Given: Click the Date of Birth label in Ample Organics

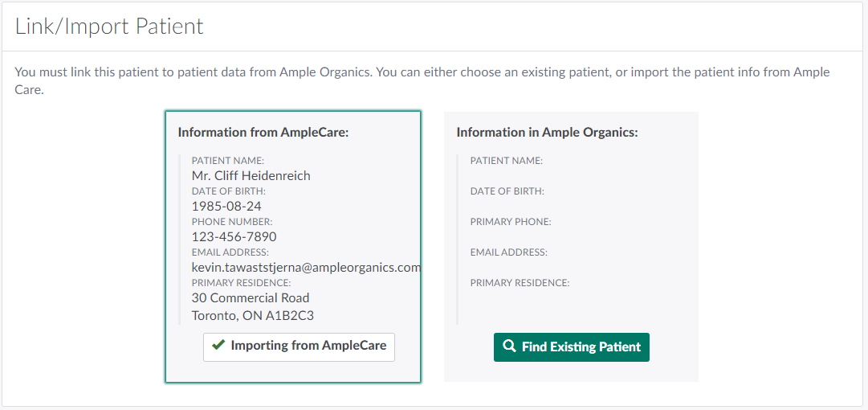Looking at the screenshot, I should click(507, 191).
